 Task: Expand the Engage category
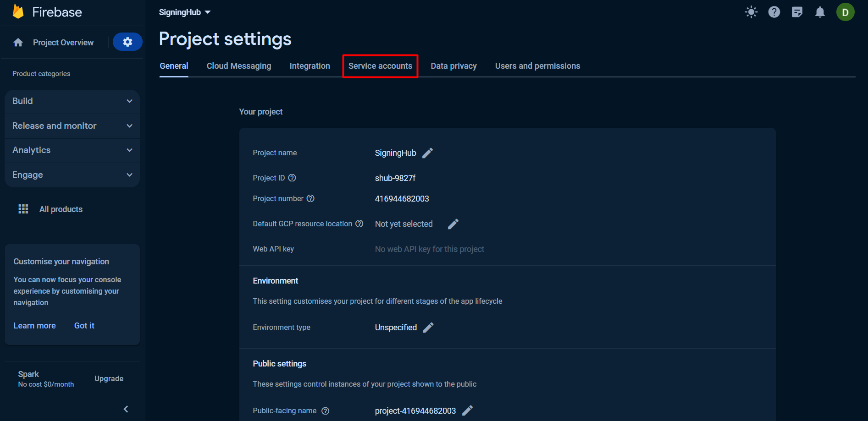(72, 175)
